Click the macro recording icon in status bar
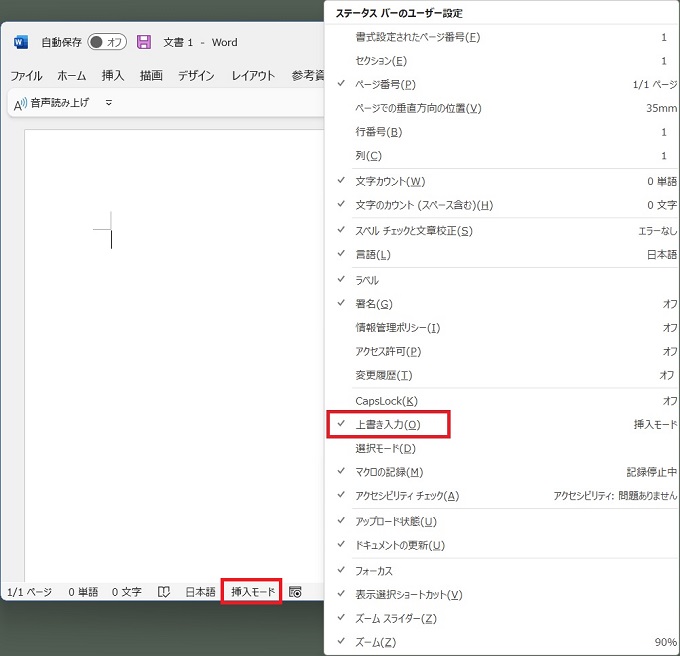Viewport: 680px width, 656px height. pos(295,591)
